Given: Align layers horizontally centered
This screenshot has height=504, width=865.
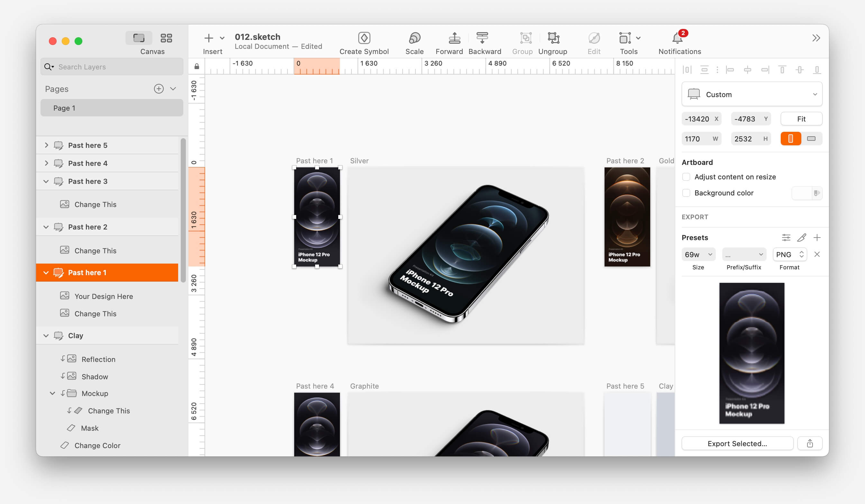Looking at the screenshot, I should click(747, 70).
